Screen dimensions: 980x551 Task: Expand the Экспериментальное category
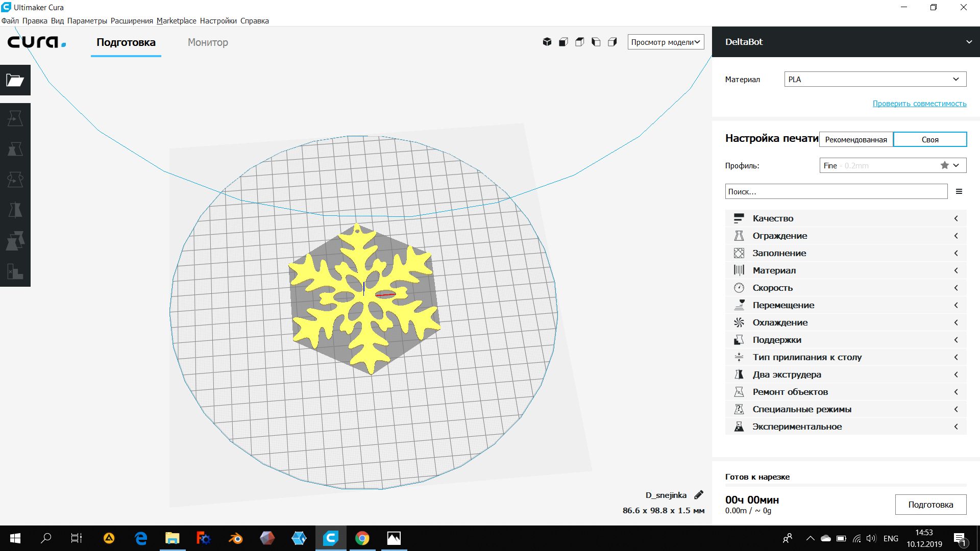coord(846,427)
